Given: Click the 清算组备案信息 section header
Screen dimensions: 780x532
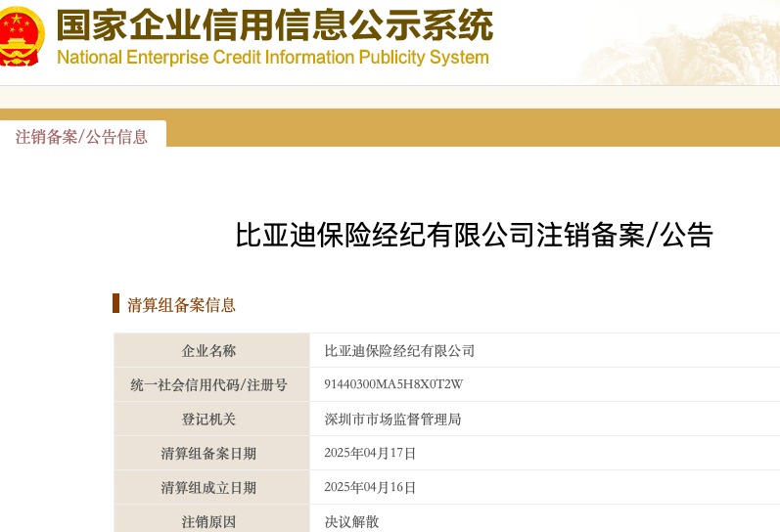Looking at the screenshot, I should [181, 305].
